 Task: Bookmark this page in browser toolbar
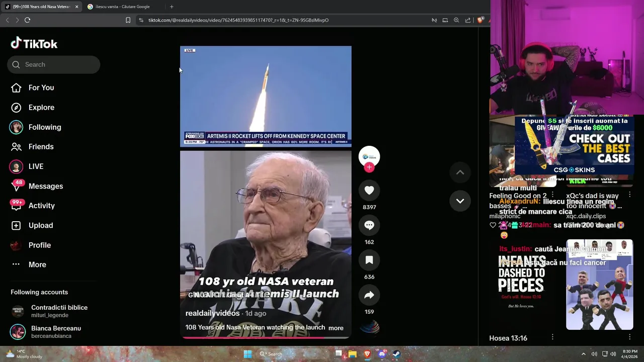tap(128, 20)
